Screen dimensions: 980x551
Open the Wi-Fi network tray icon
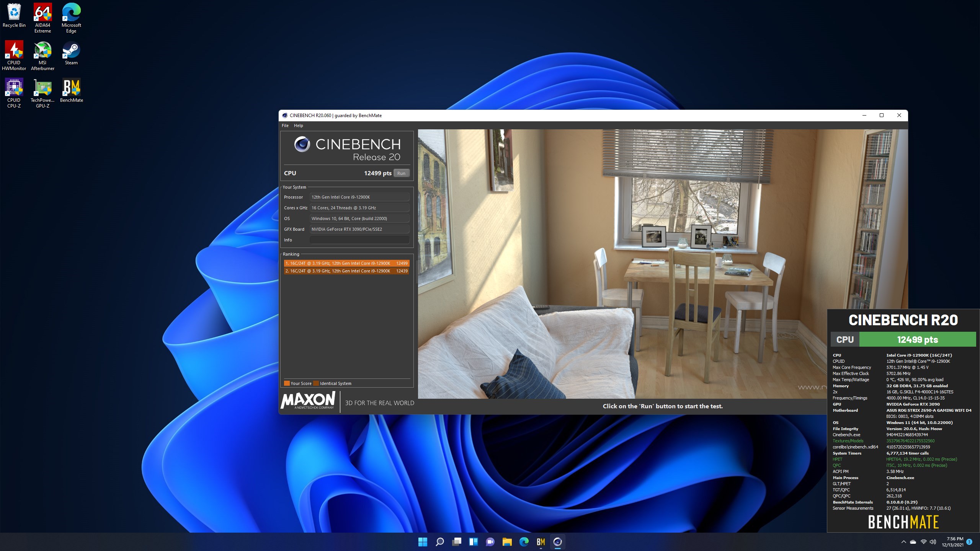[923, 542]
